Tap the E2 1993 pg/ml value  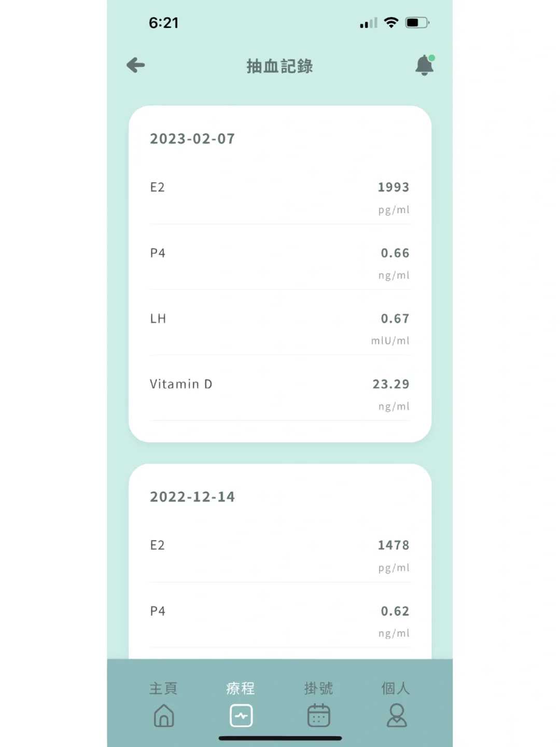point(393,187)
